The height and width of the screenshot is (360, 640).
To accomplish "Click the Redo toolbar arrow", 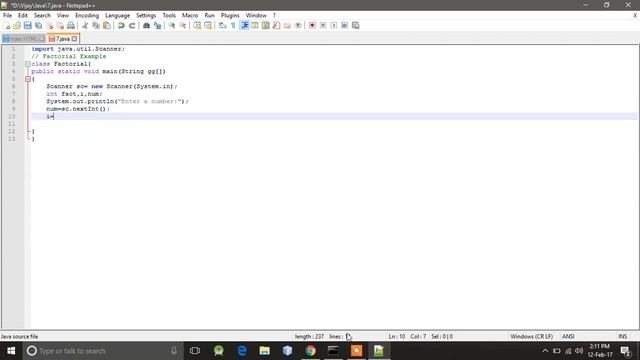I will coord(132,25).
